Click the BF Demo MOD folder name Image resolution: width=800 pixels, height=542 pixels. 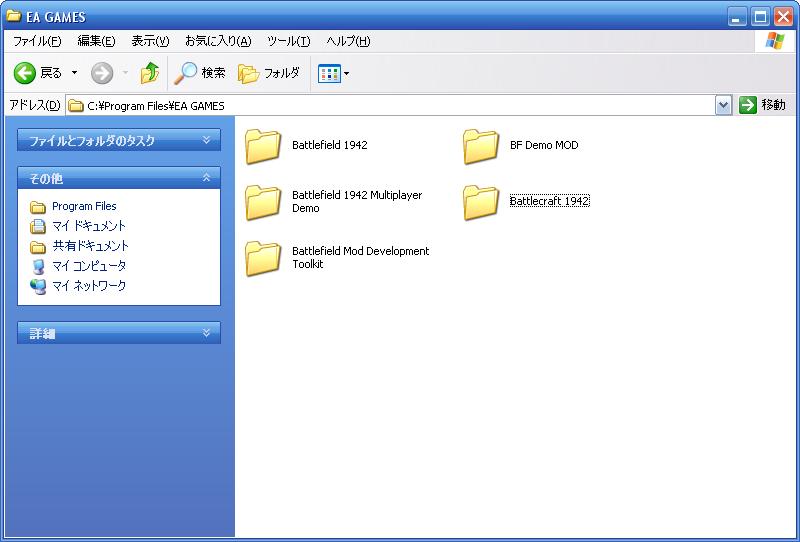[x=544, y=145]
